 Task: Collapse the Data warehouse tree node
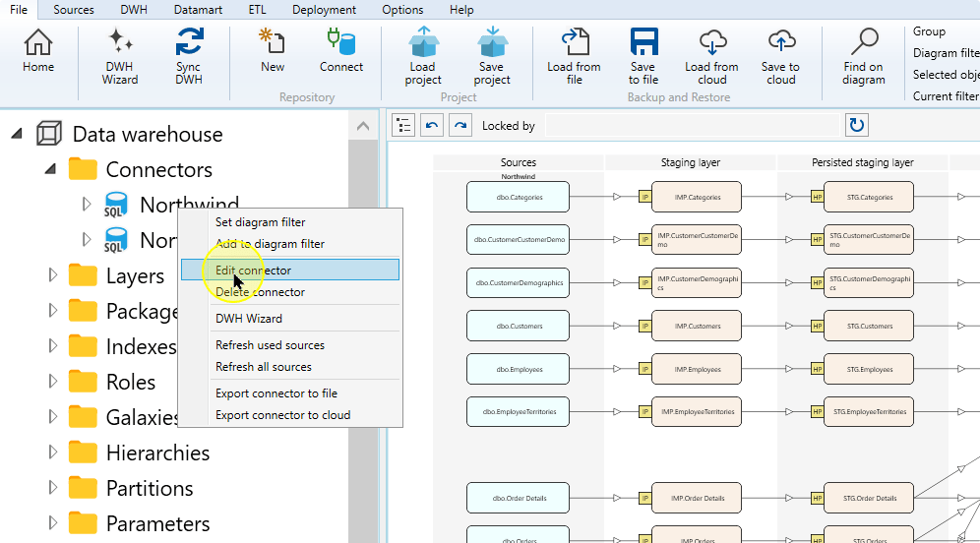[17, 134]
